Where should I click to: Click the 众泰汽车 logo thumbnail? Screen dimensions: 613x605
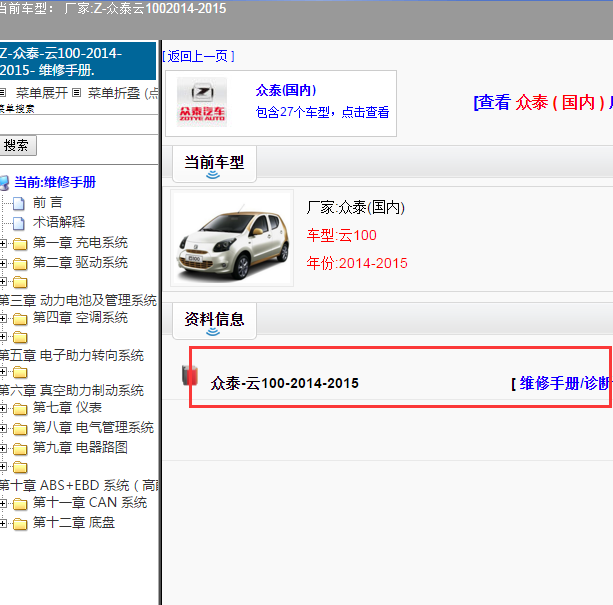pos(202,102)
